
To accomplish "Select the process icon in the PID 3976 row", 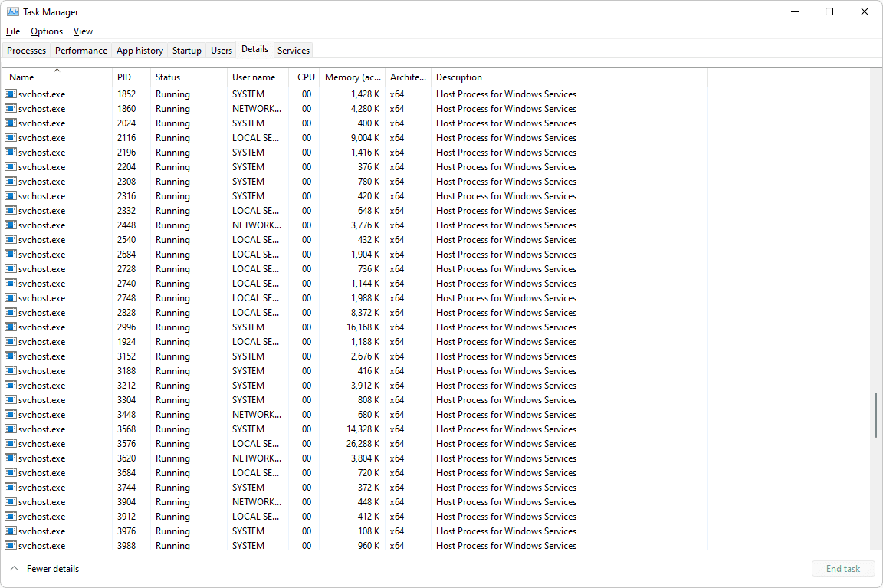I will coord(10,531).
